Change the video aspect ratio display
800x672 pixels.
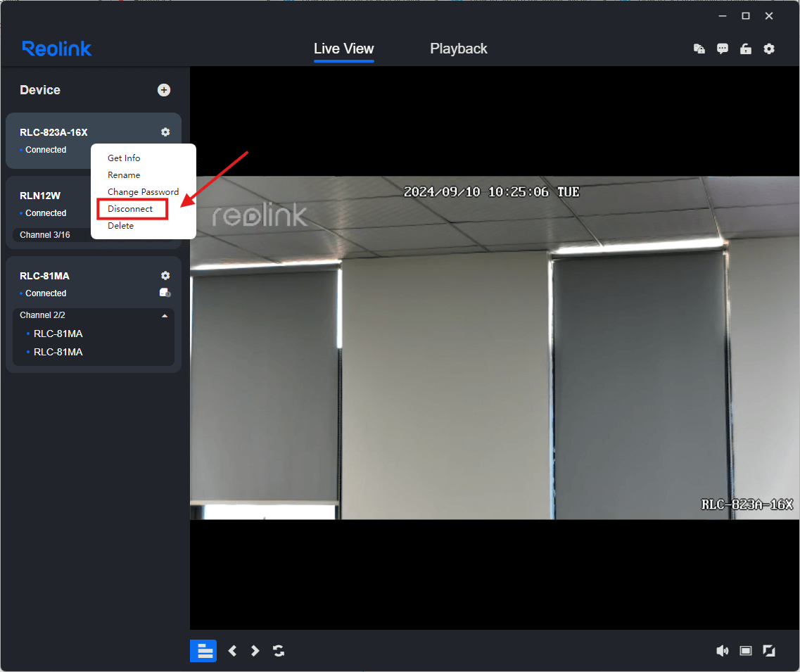[746, 651]
